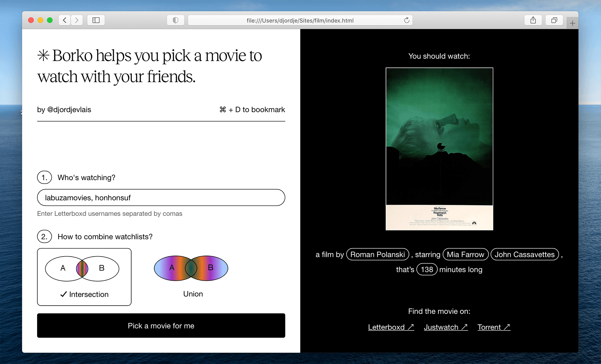Open the Safari sidebar
The image size is (601, 364).
click(x=96, y=20)
